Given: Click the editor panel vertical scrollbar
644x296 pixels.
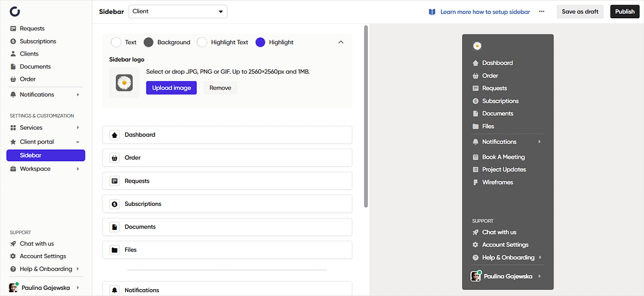Looking at the screenshot, I should click(x=366, y=117).
